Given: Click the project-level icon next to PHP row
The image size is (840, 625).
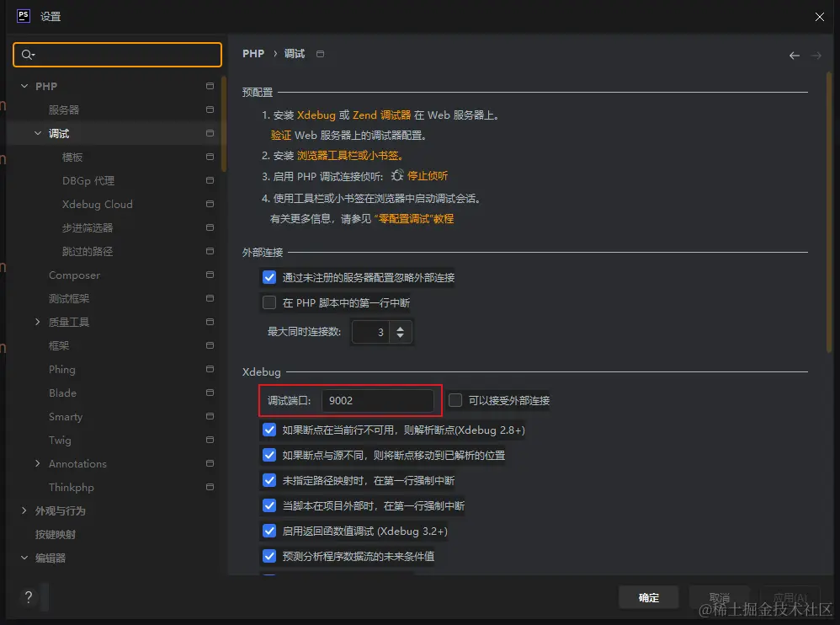Looking at the screenshot, I should click(x=210, y=86).
